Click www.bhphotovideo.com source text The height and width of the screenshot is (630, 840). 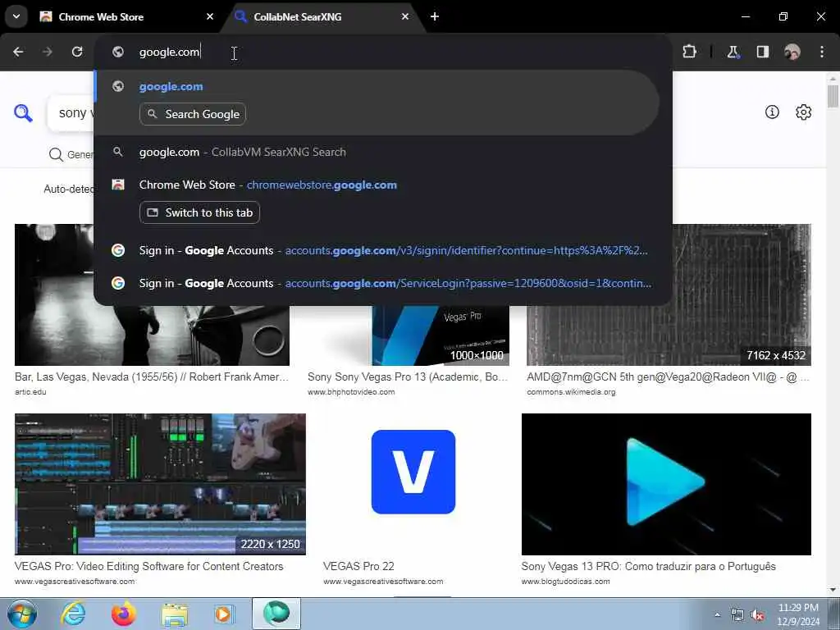pos(351,391)
